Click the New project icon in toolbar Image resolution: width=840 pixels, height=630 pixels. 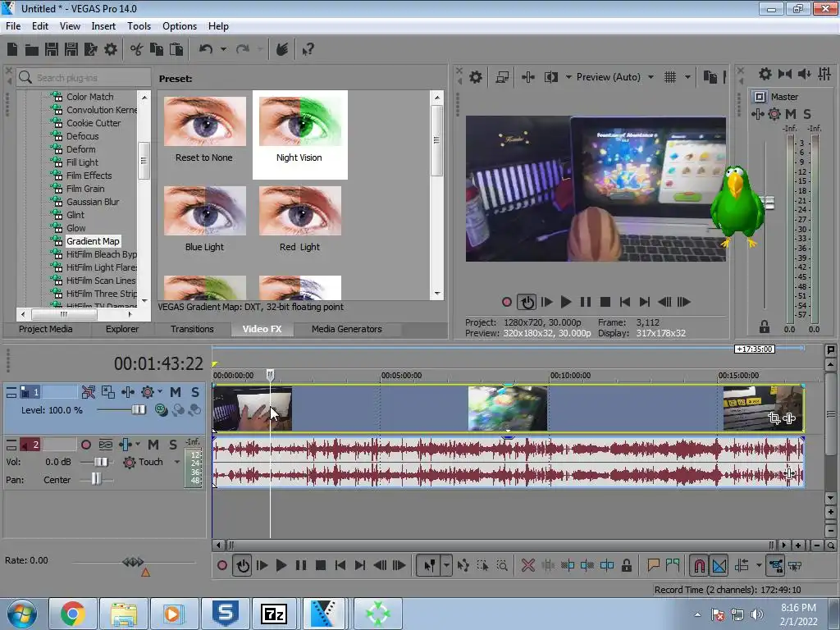pyautogui.click(x=12, y=49)
